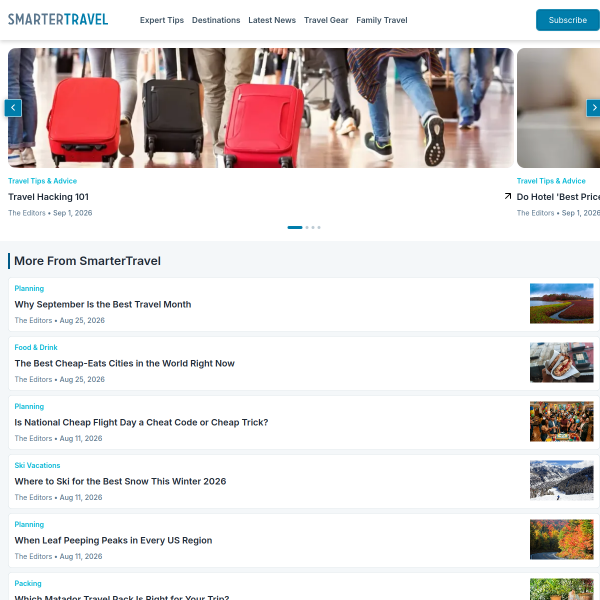Advance carousel with the next arrow

coord(593,108)
